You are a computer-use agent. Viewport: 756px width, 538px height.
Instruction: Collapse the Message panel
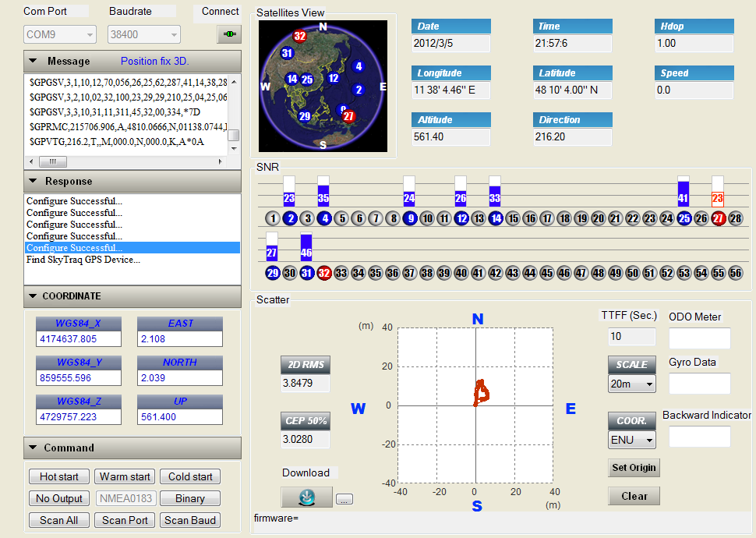pos(33,62)
